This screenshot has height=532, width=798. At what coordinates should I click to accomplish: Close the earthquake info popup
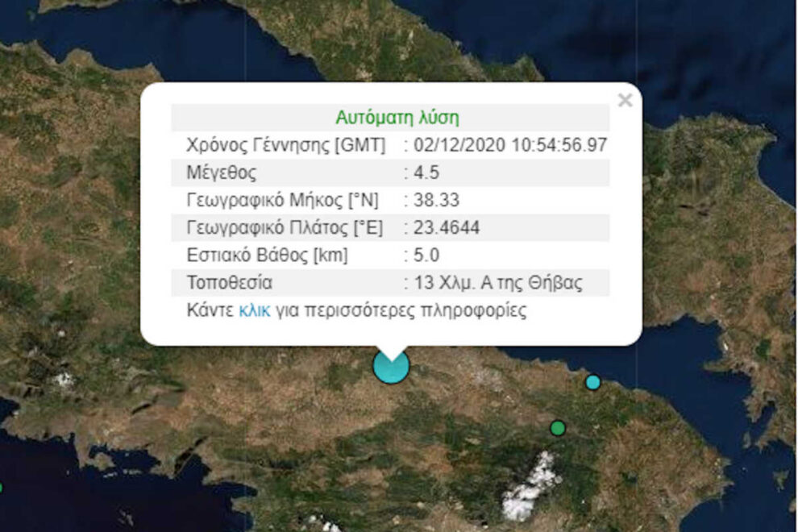tap(625, 100)
